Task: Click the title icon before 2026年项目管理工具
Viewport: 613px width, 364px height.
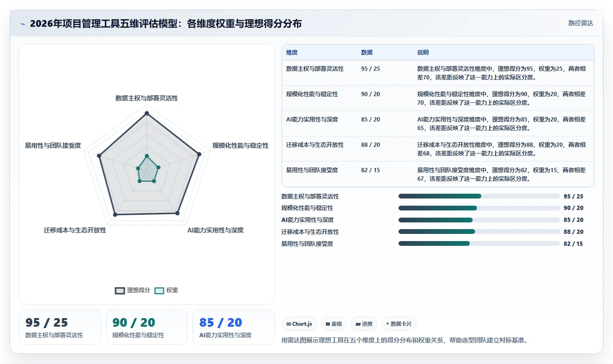Action: tap(23, 24)
